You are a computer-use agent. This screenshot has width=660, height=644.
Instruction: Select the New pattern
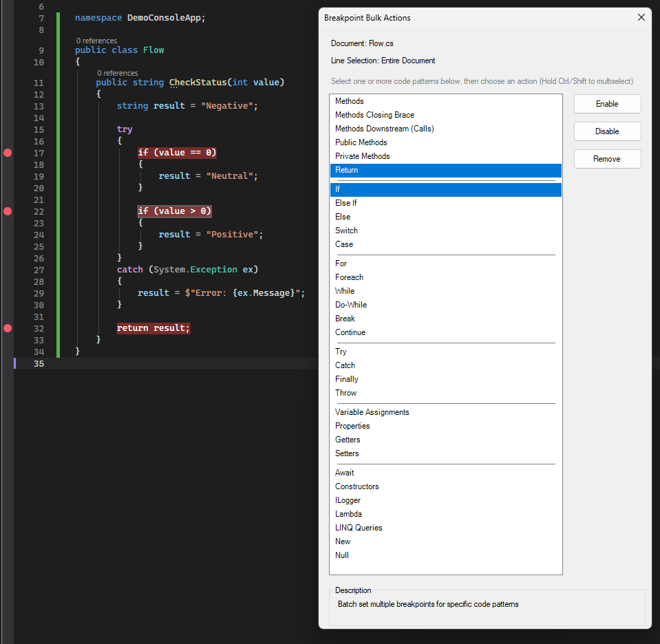coord(446,541)
